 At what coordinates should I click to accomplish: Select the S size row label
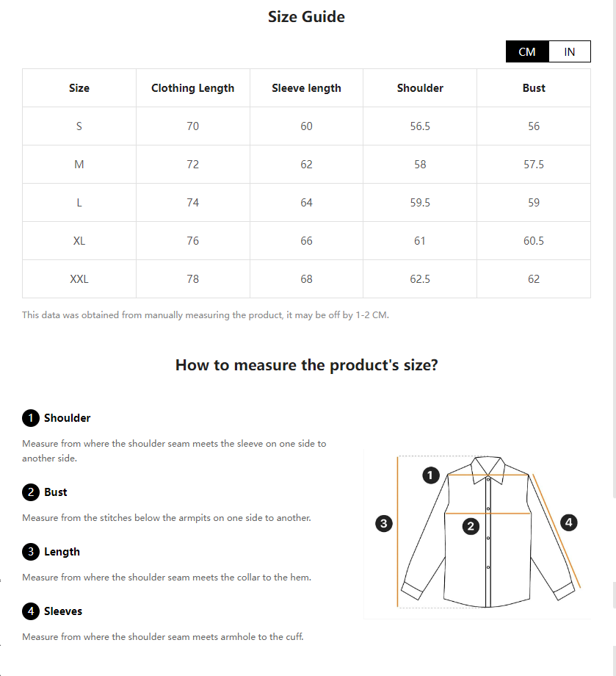pos(79,126)
